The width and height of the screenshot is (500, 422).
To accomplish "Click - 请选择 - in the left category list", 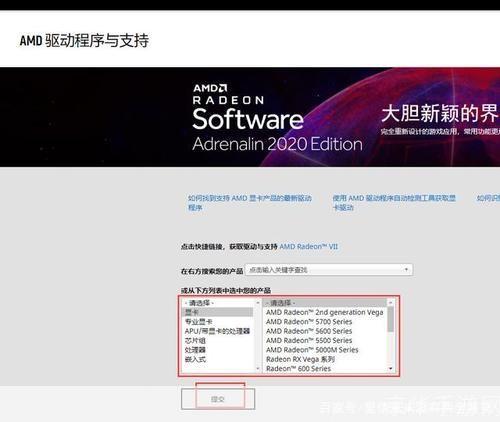I will (217, 303).
